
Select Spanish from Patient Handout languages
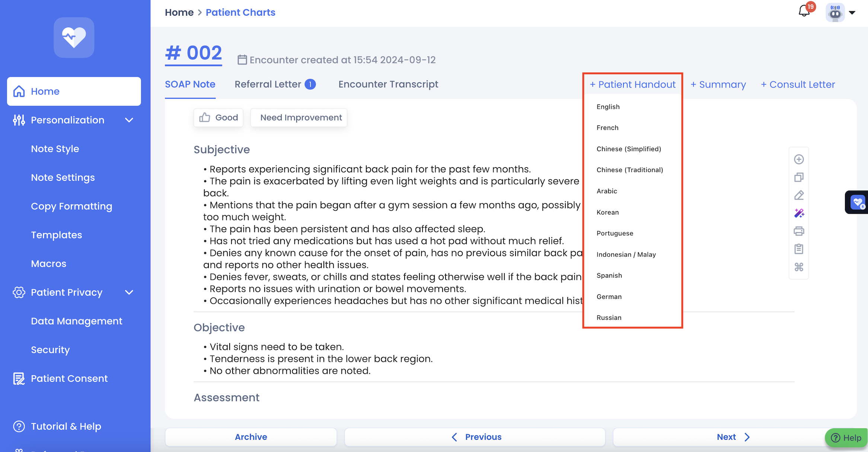tap(609, 276)
